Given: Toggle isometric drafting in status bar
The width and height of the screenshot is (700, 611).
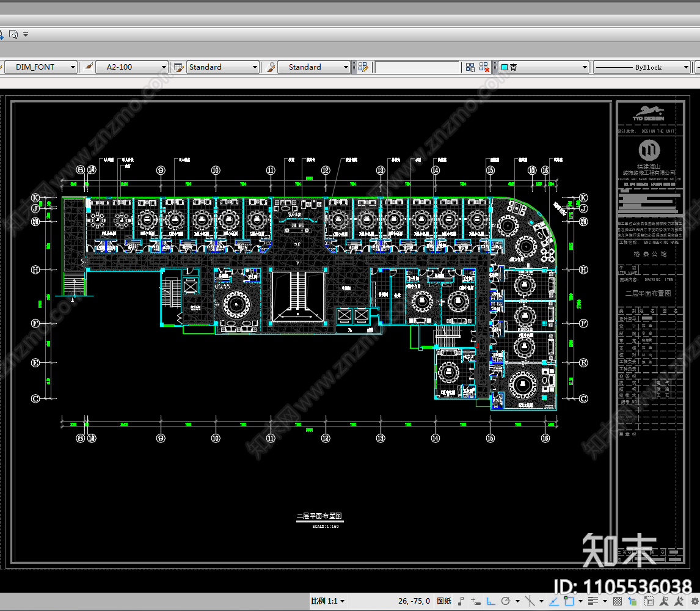Looking at the screenshot, I should click(x=530, y=601).
